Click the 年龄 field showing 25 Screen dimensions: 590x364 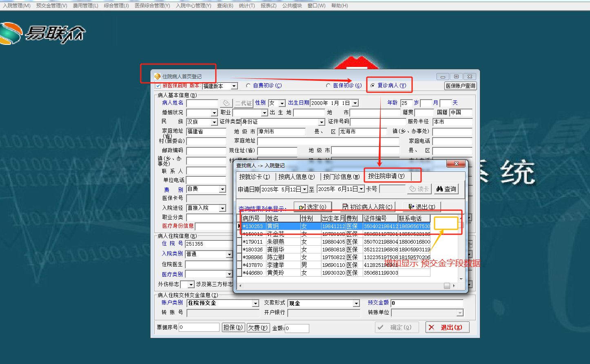pos(406,103)
